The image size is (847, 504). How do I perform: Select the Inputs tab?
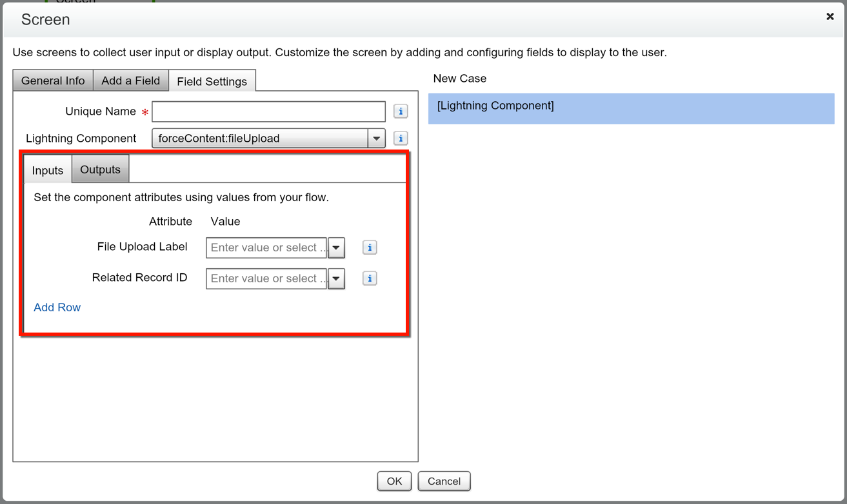48,170
